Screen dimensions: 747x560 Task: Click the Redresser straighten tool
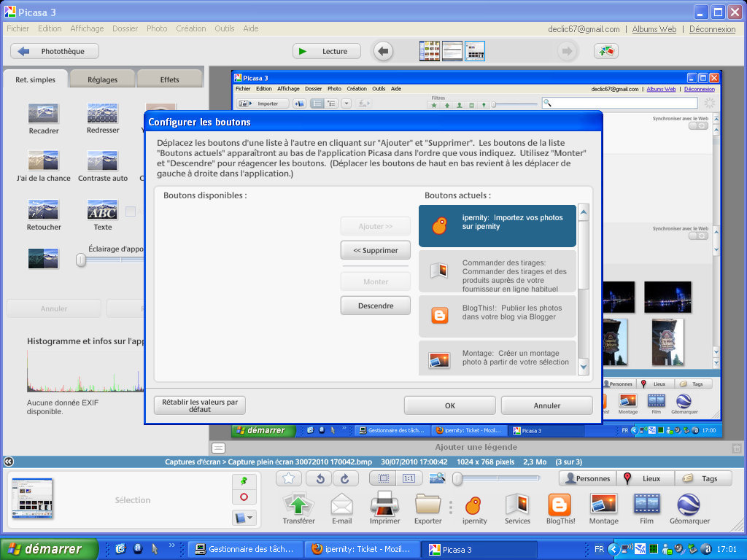(102, 113)
